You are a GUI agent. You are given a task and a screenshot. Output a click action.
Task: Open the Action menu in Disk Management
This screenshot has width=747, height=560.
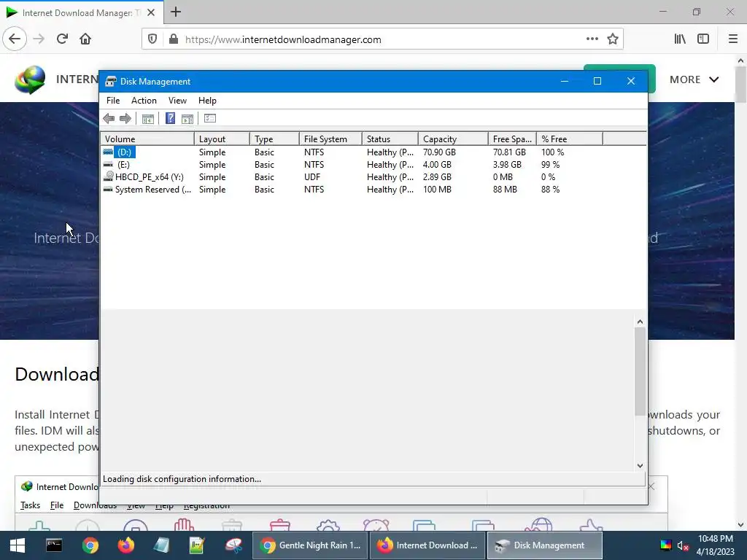click(x=144, y=101)
